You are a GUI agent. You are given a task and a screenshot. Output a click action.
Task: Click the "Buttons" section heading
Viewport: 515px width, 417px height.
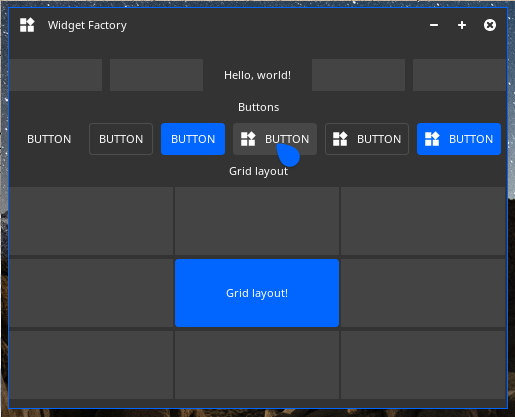[259, 107]
